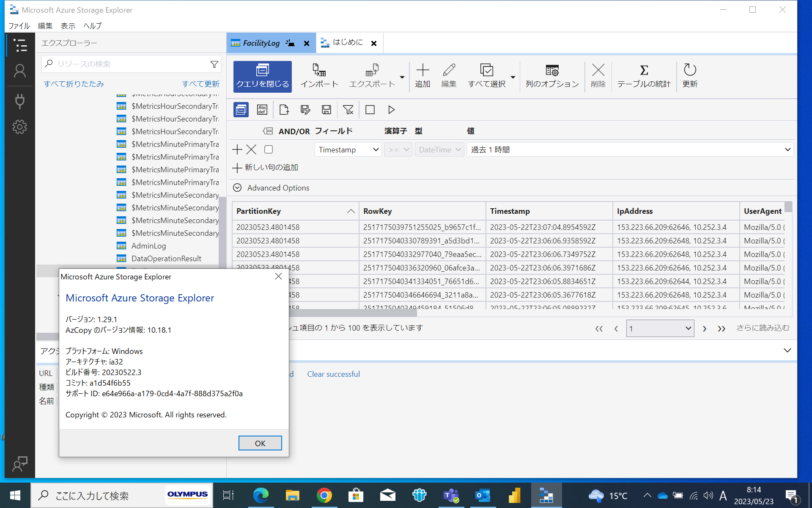This screenshot has height=508, width=812.
Task: Check the query clause row checkbox
Action: click(x=268, y=149)
